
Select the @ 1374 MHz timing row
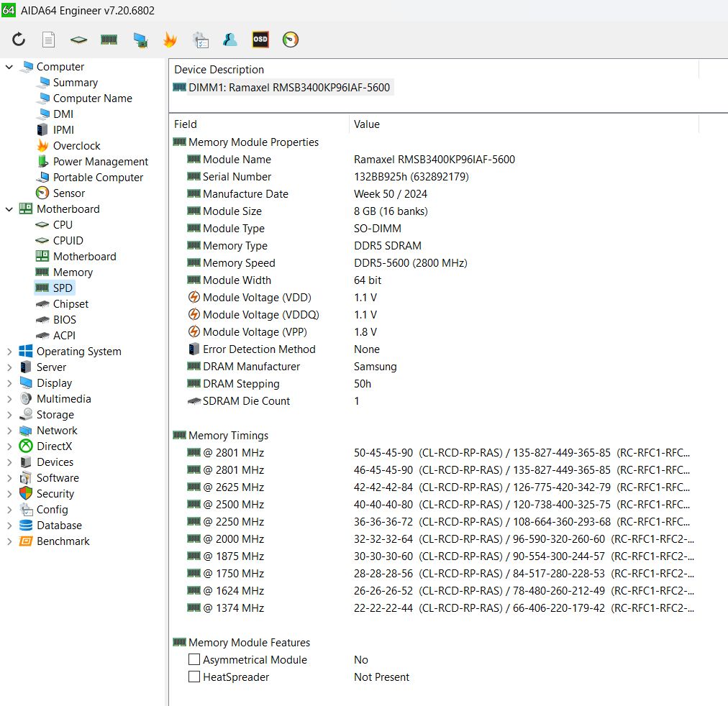click(x=440, y=608)
